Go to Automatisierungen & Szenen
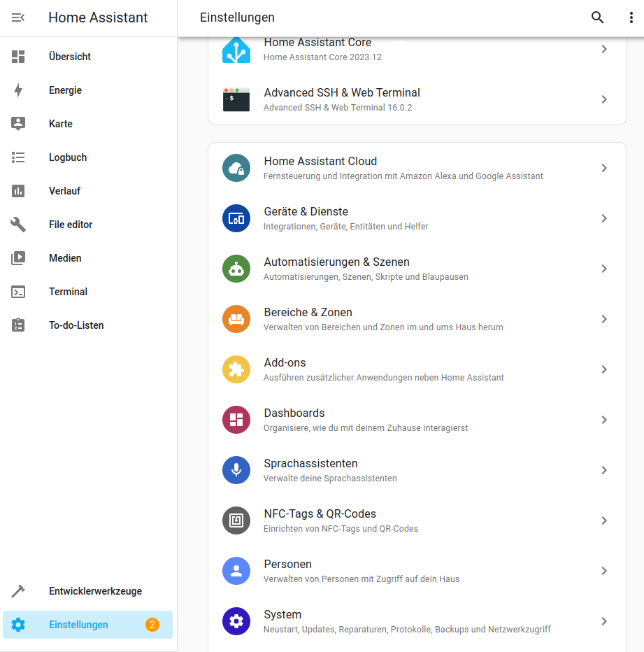The width and height of the screenshot is (644, 652). click(x=417, y=269)
